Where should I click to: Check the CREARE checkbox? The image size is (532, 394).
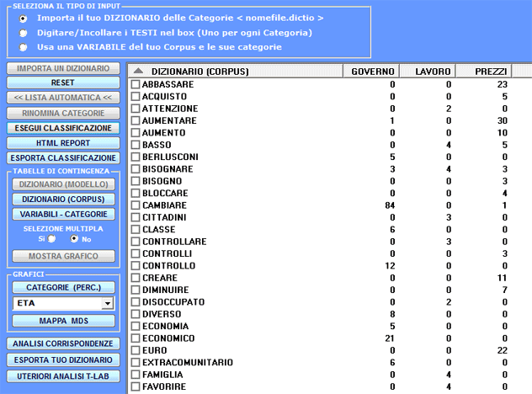point(136,278)
